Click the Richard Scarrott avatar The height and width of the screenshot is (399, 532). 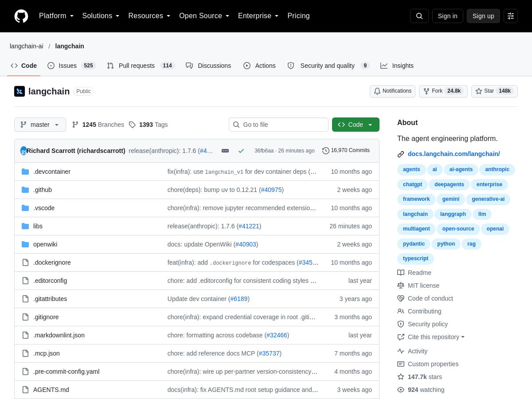click(x=23, y=151)
